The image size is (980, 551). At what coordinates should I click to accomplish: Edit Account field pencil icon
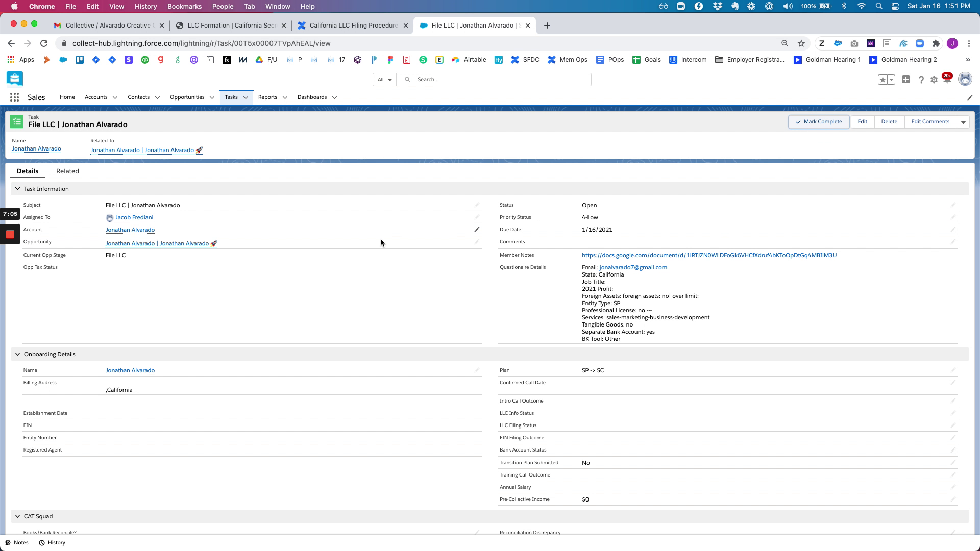coord(477,230)
